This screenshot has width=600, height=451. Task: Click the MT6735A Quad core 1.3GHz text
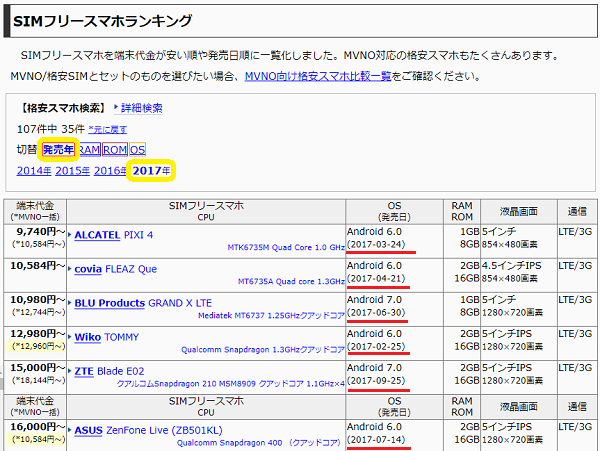pos(291,282)
